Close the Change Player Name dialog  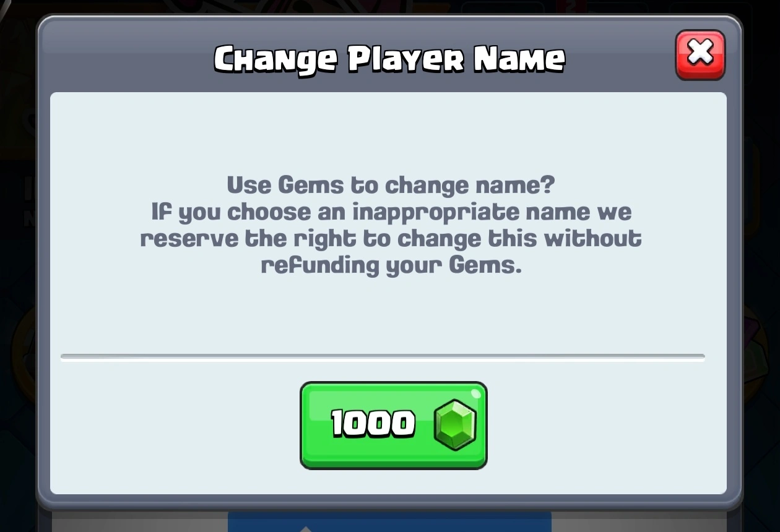[700, 55]
